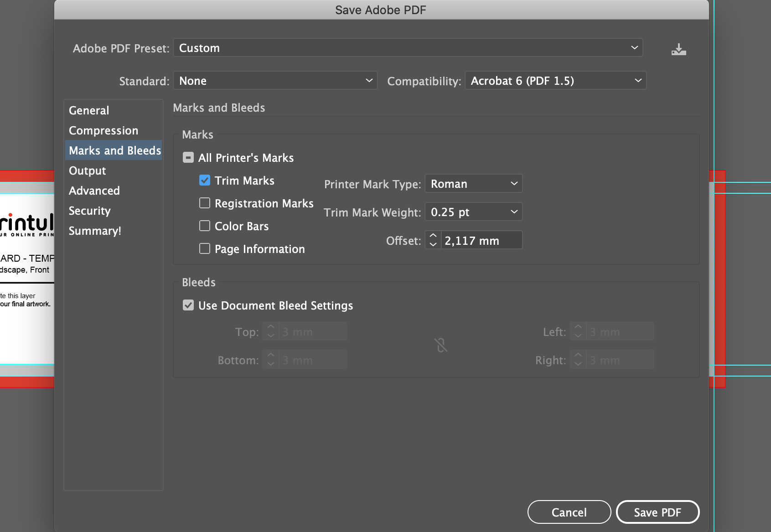Enable Color Bars checkbox

pyautogui.click(x=205, y=226)
